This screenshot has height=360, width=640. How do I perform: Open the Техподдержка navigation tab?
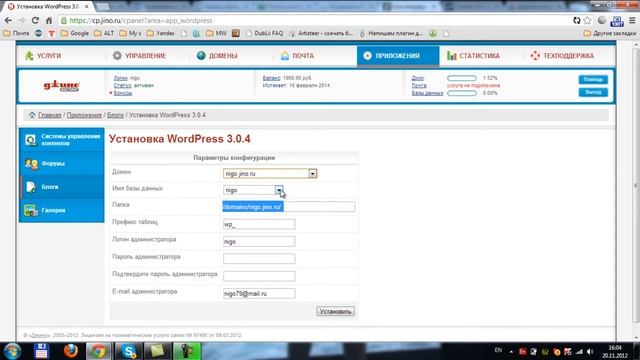click(568, 56)
